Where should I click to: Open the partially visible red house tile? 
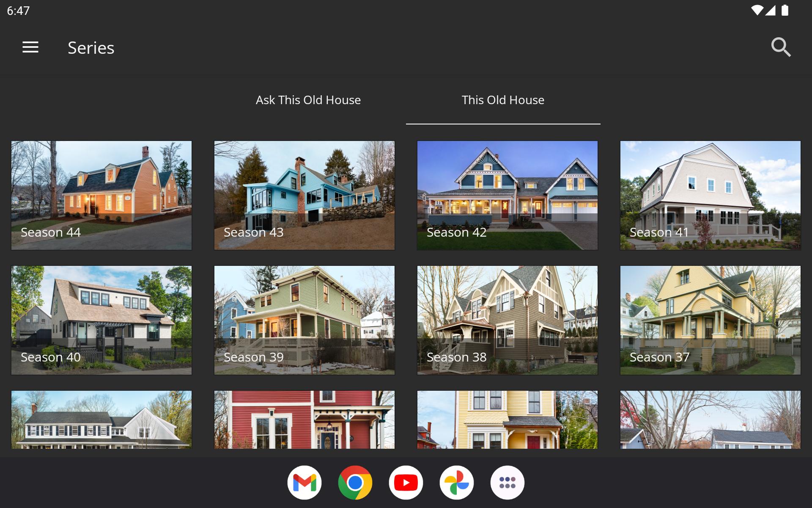coord(304,420)
